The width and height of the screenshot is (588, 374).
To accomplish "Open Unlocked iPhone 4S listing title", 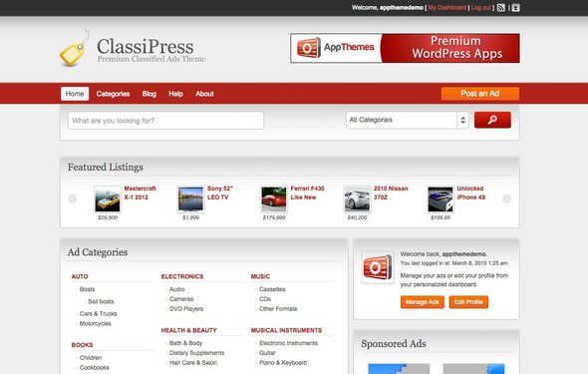I will [471, 192].
